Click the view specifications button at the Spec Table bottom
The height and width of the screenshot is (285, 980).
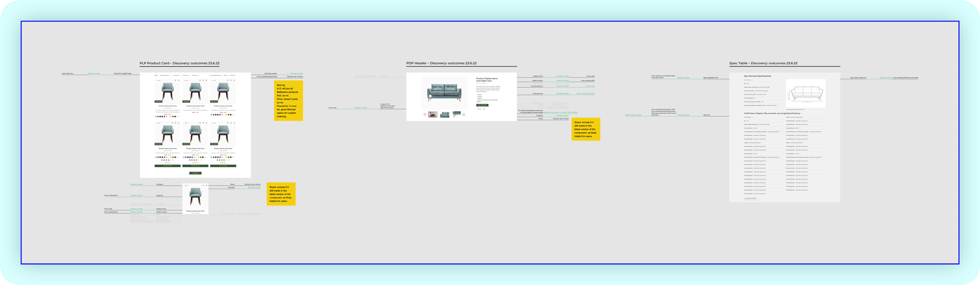[x=750, y=198]
